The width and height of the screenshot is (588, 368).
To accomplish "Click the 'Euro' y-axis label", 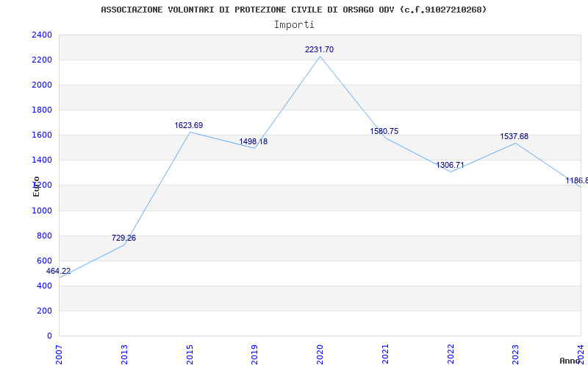I will coord(36,186).
